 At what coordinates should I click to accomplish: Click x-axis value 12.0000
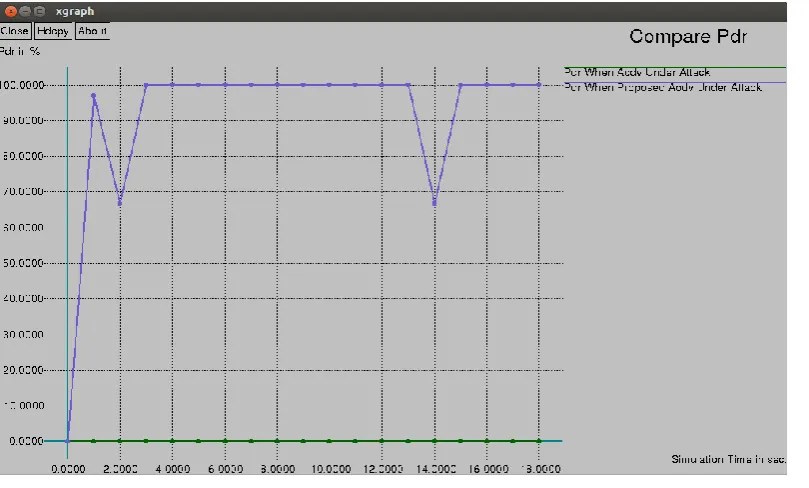[383, 469]
